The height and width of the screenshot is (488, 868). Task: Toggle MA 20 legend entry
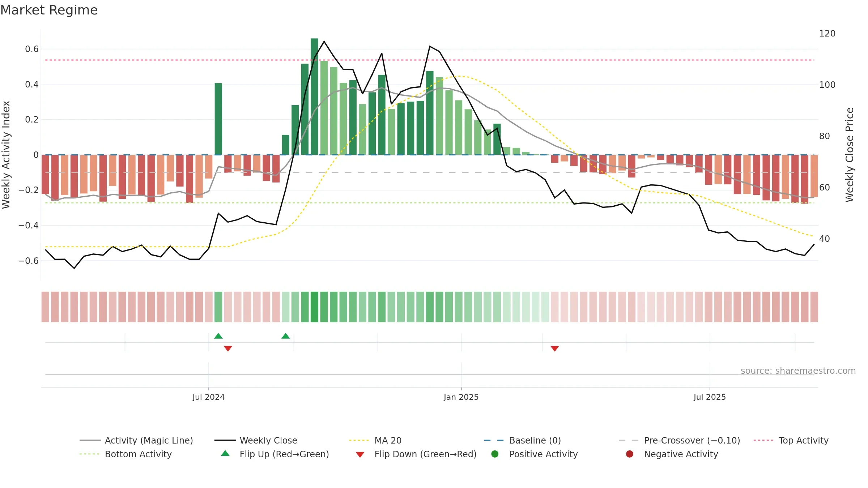(x=375, y=440)
